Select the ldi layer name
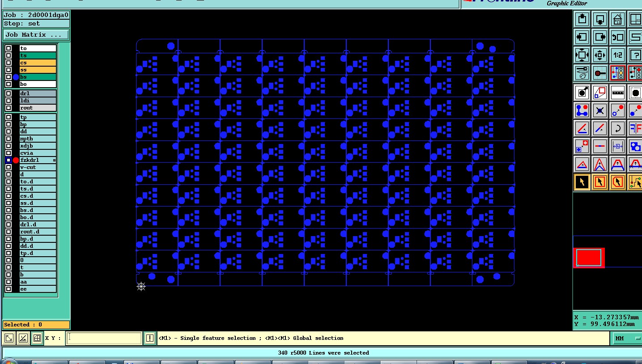The width and height of the screenshot is (642, 364). pyautogui.click(x=38, y=101)
